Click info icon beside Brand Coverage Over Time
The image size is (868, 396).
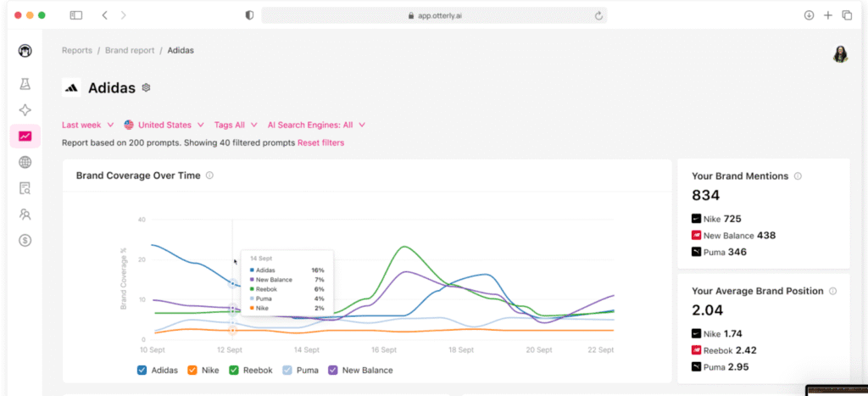pos(209,176)
